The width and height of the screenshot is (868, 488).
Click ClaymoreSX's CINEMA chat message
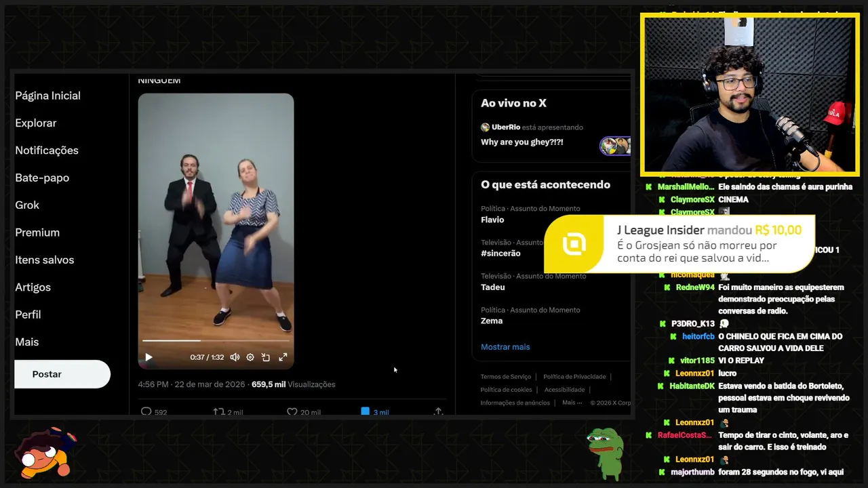tap(733, 199)
